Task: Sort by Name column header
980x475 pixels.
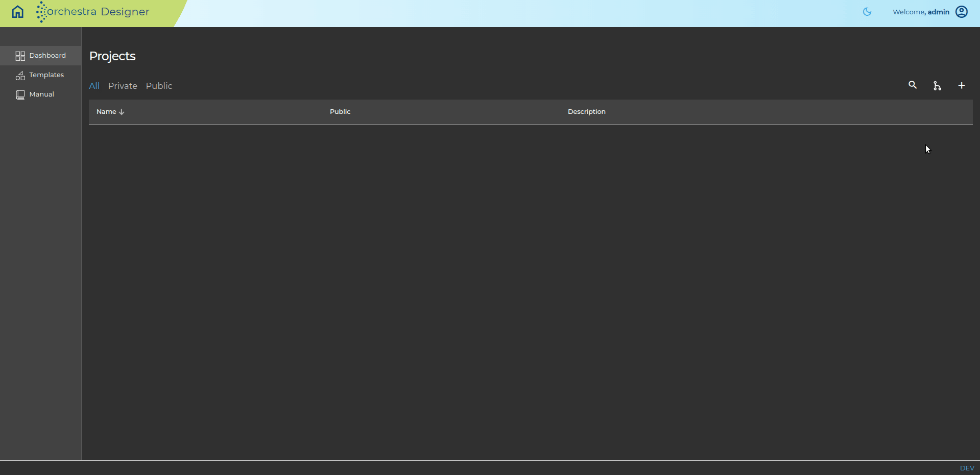Action: 106,111
